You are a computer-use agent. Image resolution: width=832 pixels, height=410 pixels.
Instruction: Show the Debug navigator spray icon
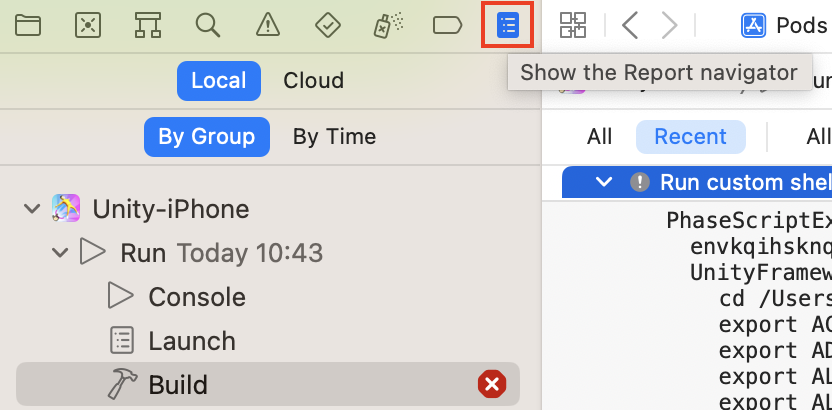click(387, 25)
